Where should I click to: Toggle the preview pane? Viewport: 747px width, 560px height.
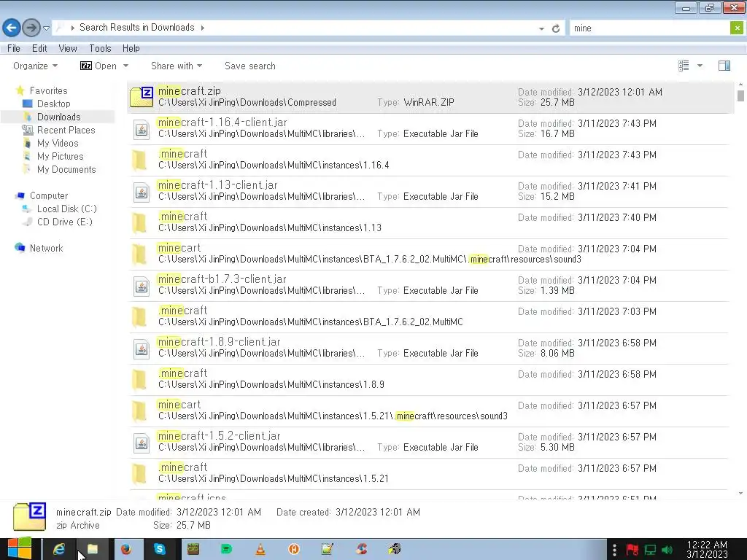click(x=724, y=66)
